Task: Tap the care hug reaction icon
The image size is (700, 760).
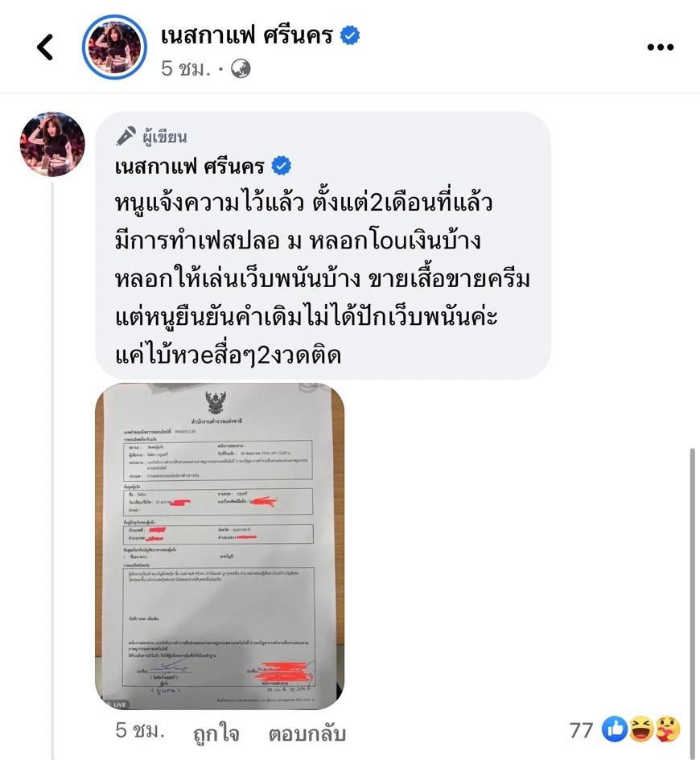Action: (668, 729)
